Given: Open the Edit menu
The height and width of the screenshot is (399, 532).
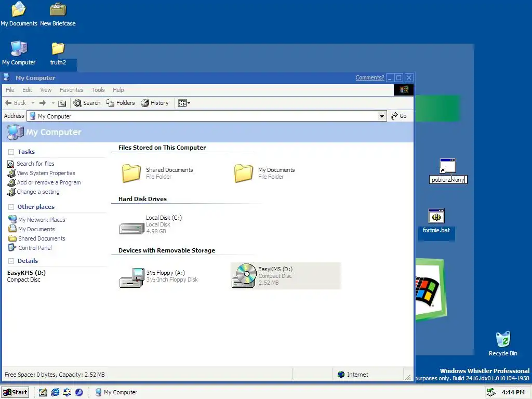Looking at the screenshot, I should coord(27,90).
